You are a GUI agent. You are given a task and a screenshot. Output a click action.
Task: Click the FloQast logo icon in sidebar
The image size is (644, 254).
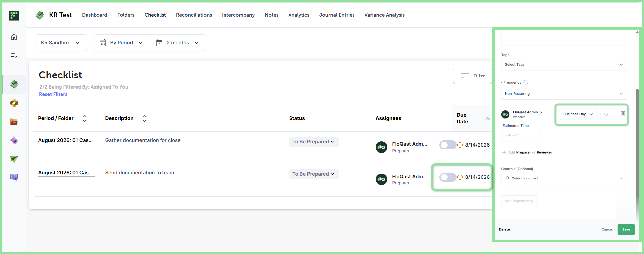14,15
